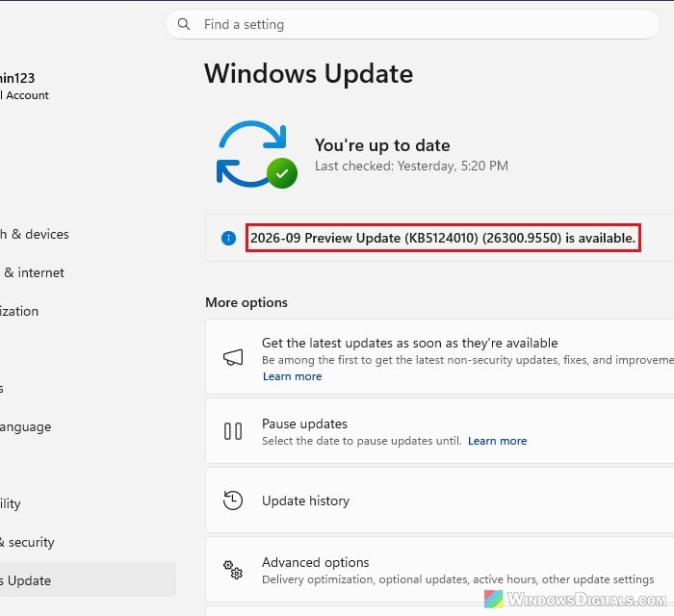Open Advanced options

point(440,570)
